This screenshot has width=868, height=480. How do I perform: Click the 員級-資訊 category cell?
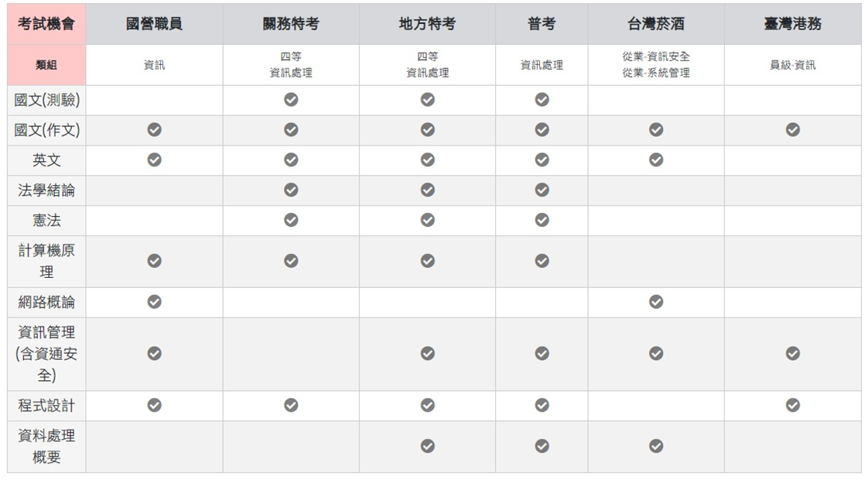(792, 65)
